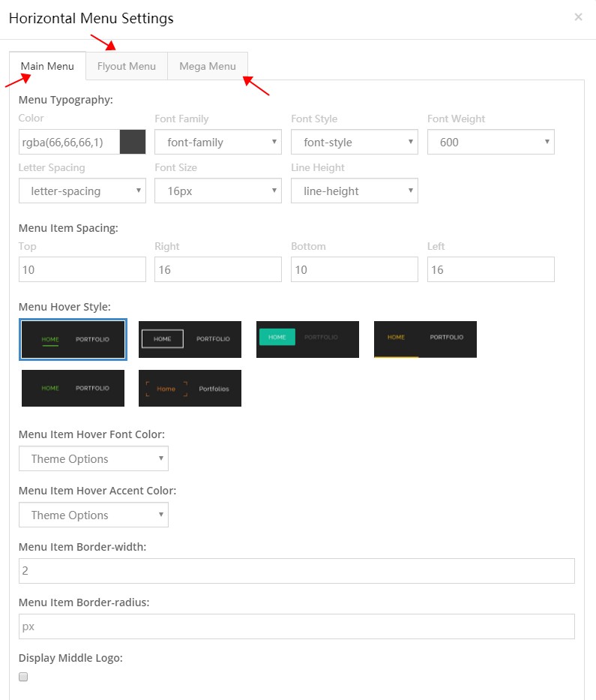Click the Bottom spacing input field

[x=354, y=269]
